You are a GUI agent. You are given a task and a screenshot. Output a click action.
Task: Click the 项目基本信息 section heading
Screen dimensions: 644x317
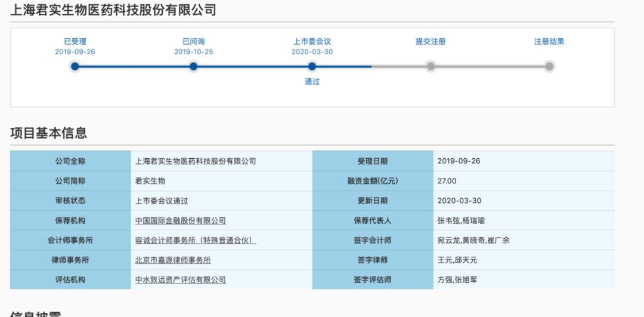click(x=49, y=133)
